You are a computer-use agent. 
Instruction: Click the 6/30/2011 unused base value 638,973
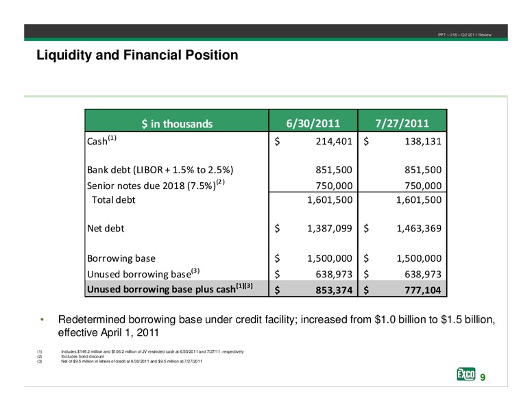[x=334, y=274]
